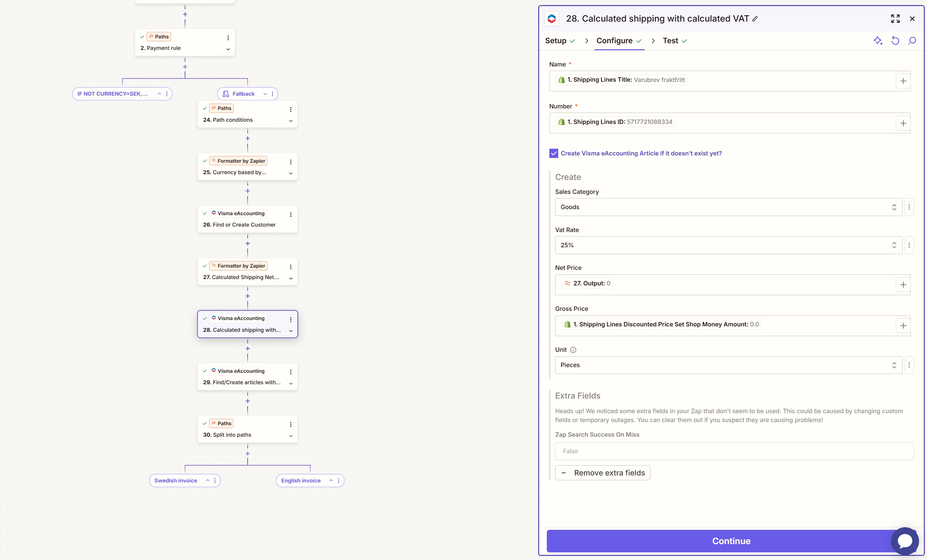Viewport: 927px width, 560px height.
Task: Open three-dot menu on English invoice path
Action: [339, 481]
